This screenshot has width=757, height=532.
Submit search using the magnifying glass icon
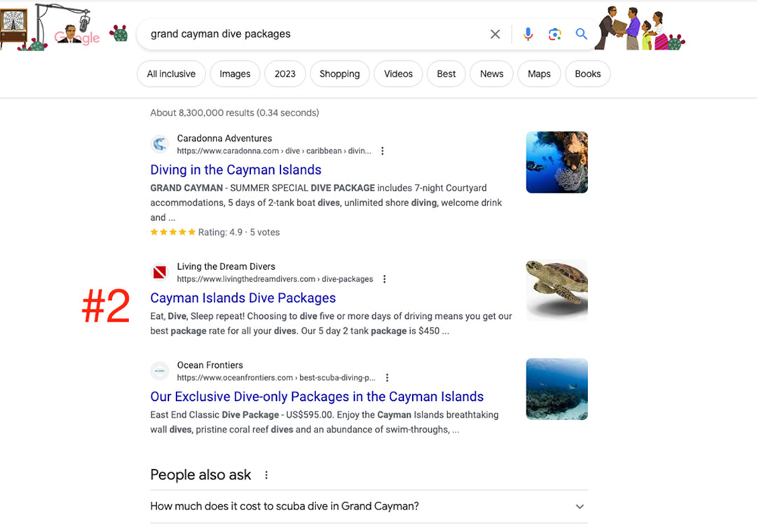[581, 34]
